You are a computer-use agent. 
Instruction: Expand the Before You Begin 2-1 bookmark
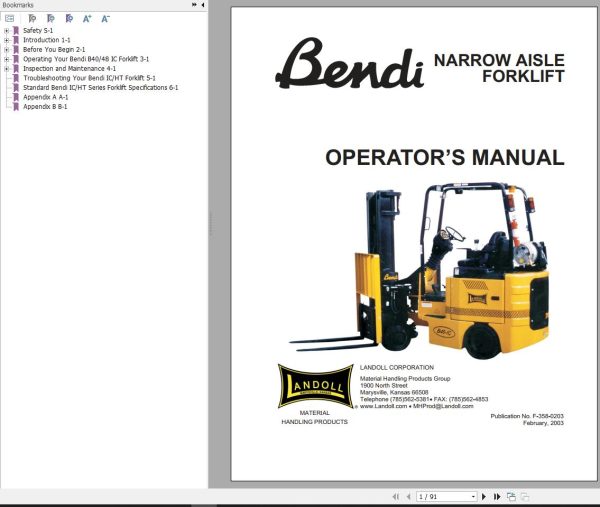pyautogui.click(x=7, y=49)
